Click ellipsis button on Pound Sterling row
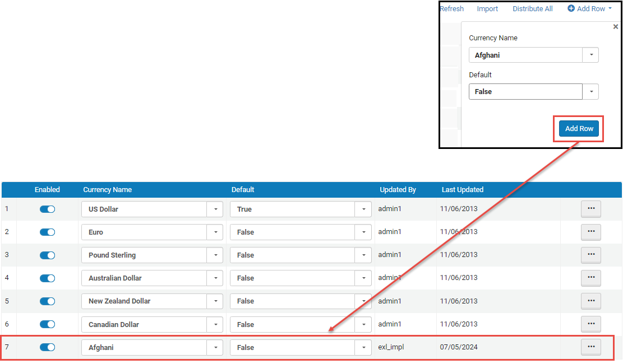The height and width of the screenshot is (364, 623). coord(590,255)
